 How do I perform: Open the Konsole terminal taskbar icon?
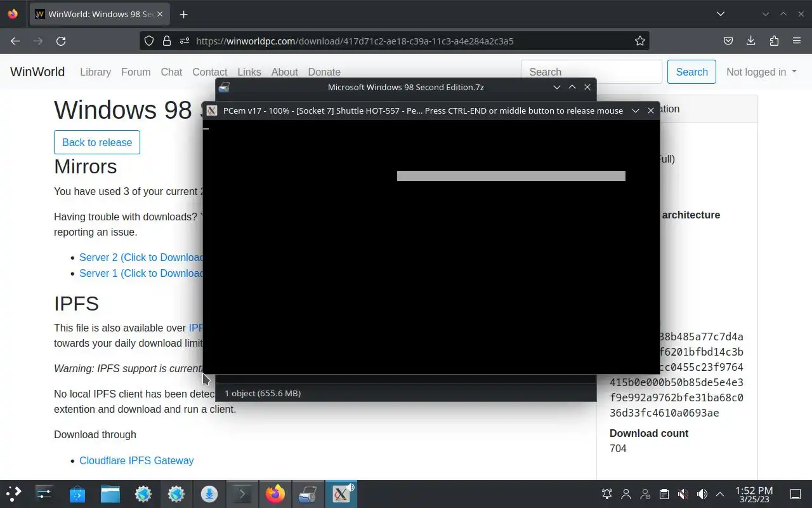tap(242, 494)
